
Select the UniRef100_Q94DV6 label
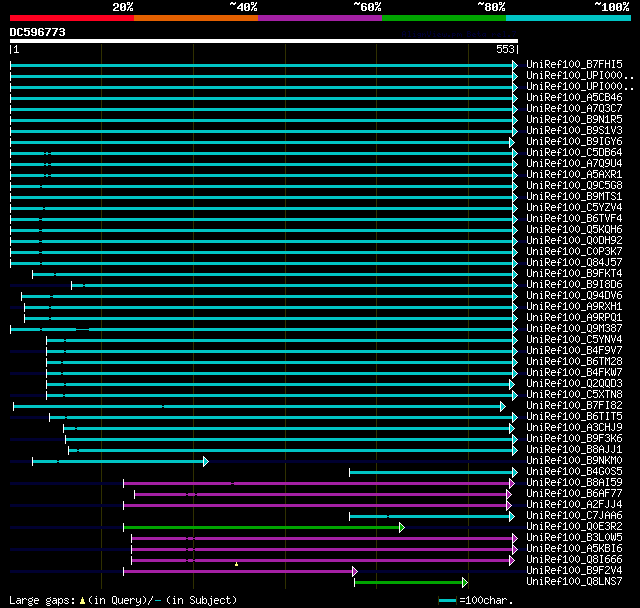(574, 296)
